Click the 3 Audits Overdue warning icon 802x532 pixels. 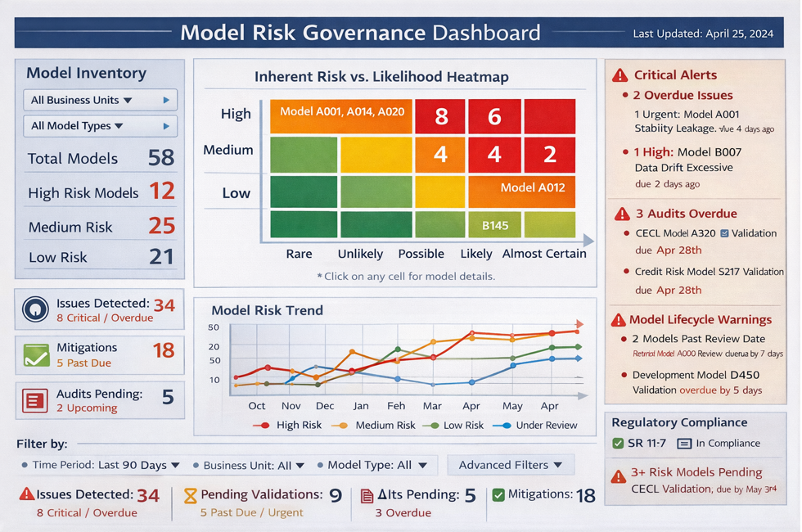(622, 214)
